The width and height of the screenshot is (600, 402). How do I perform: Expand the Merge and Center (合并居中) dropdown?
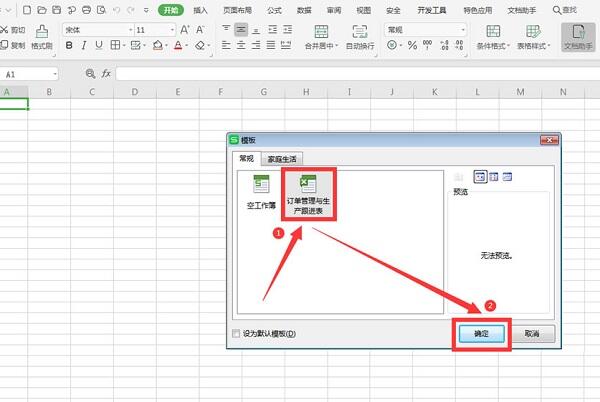tap(336, 46)
